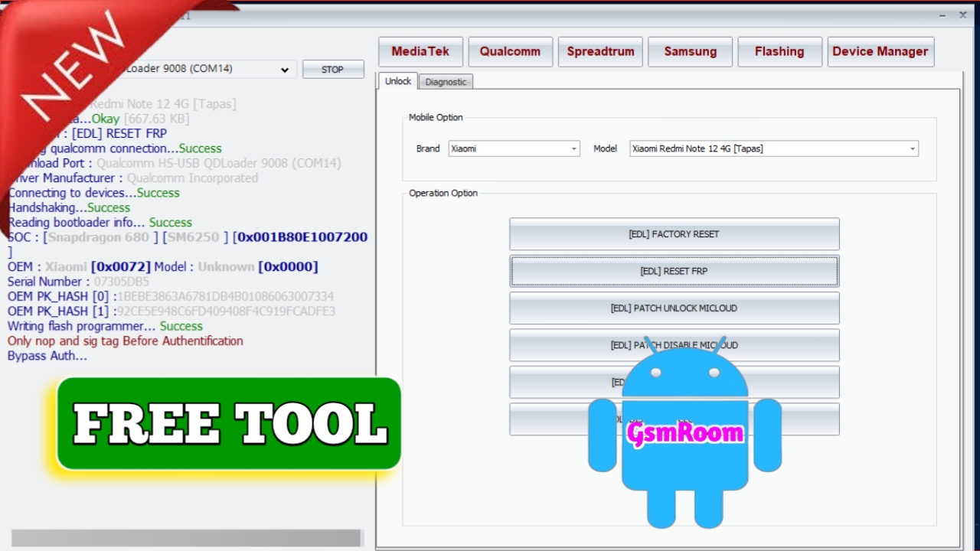Image resolution: width=980 pixels, height=551 pixels.
Task: Click the GsmRoom Android robot logo
Action: 684,433
